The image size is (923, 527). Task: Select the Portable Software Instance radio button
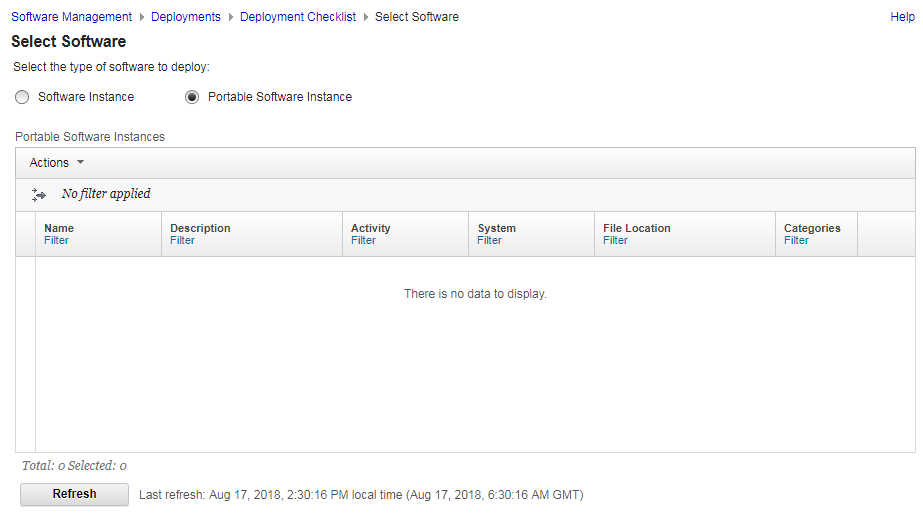pyautogui.click(x=192, y=97)
